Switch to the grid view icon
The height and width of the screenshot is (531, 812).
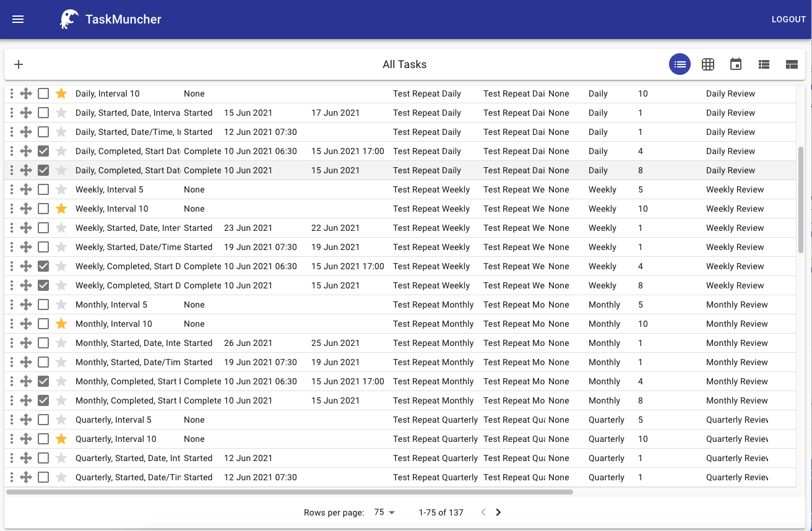tap(707, 64)
